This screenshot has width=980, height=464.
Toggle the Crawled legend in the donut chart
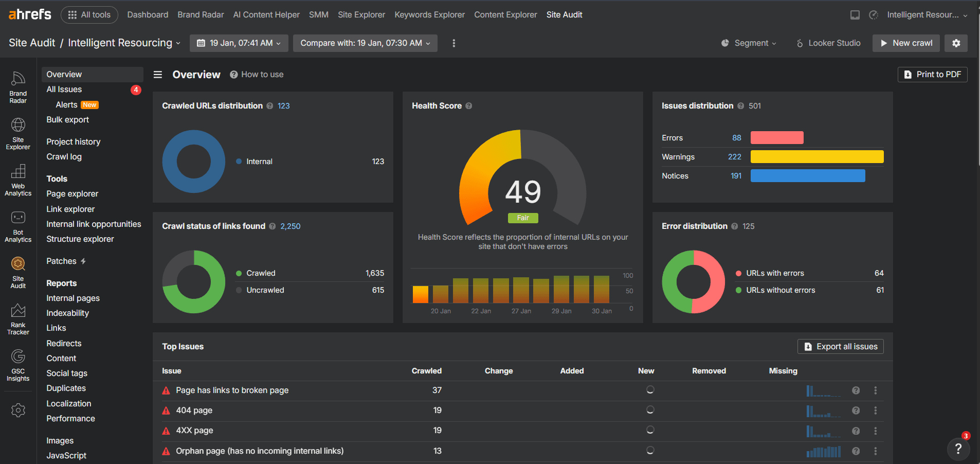[261, 273]
